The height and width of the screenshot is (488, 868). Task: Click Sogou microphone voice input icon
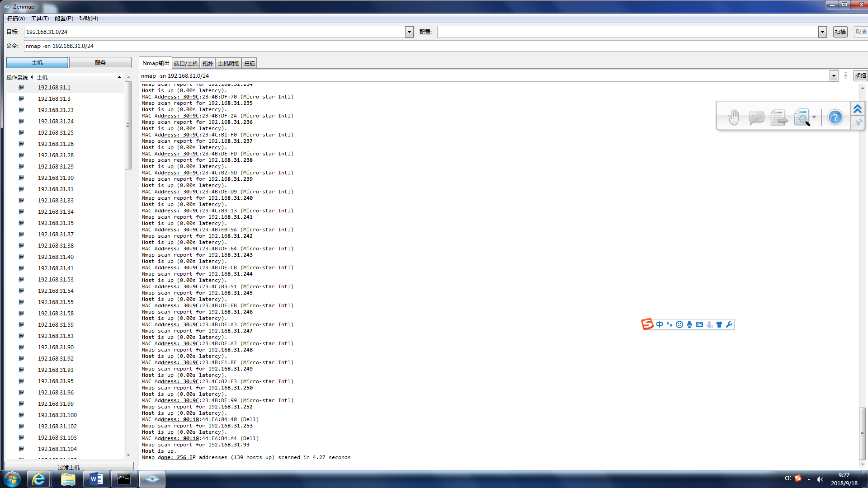689,324
